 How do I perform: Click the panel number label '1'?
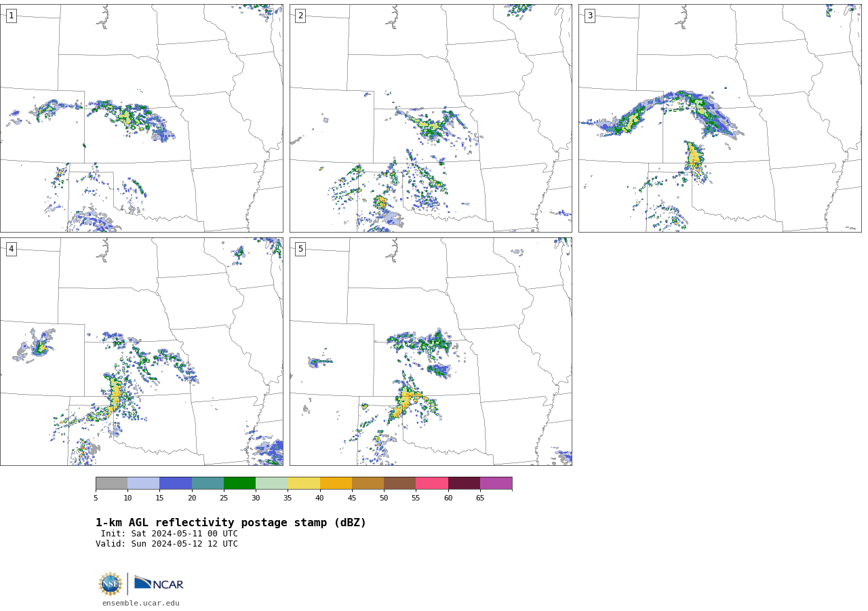(x=12, y=16)
